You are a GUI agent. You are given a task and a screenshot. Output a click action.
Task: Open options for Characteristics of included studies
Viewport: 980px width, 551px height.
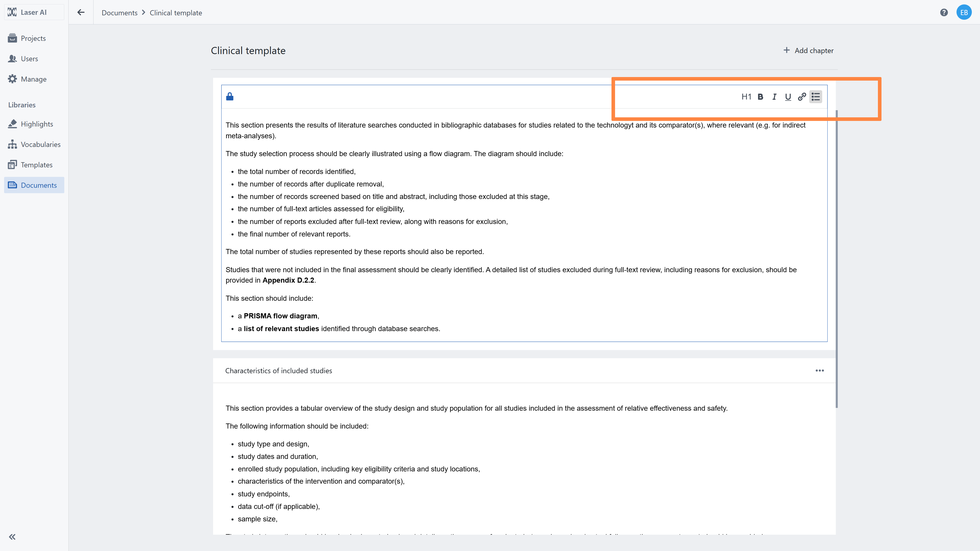tap(819, 370)
